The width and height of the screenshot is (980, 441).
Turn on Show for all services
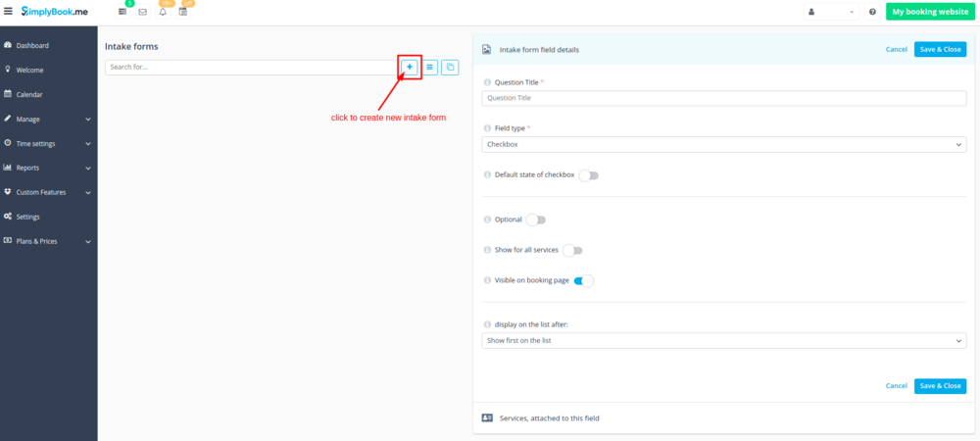(571, 250)
